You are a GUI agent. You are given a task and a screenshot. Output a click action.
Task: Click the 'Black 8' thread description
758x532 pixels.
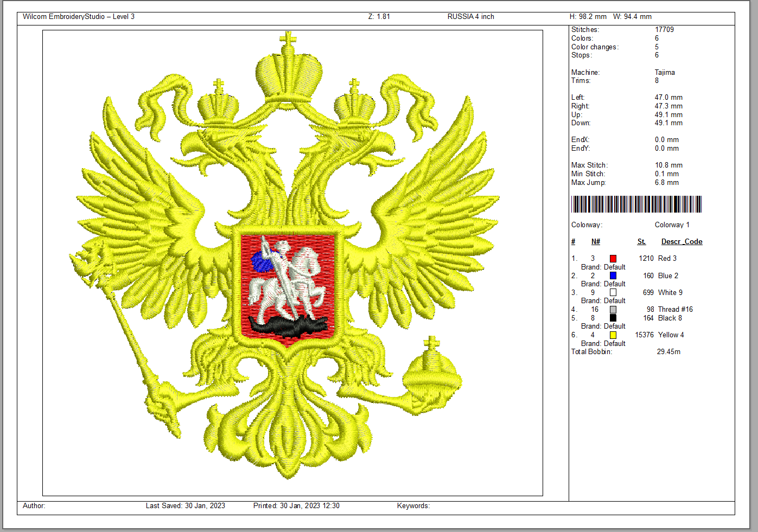[670, 318]
